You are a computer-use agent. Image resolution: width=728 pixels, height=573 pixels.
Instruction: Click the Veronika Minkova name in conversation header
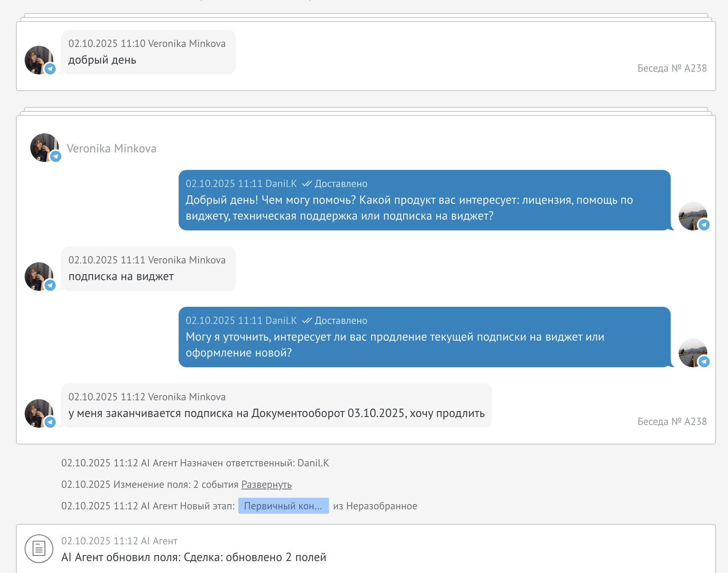[111, 148]
